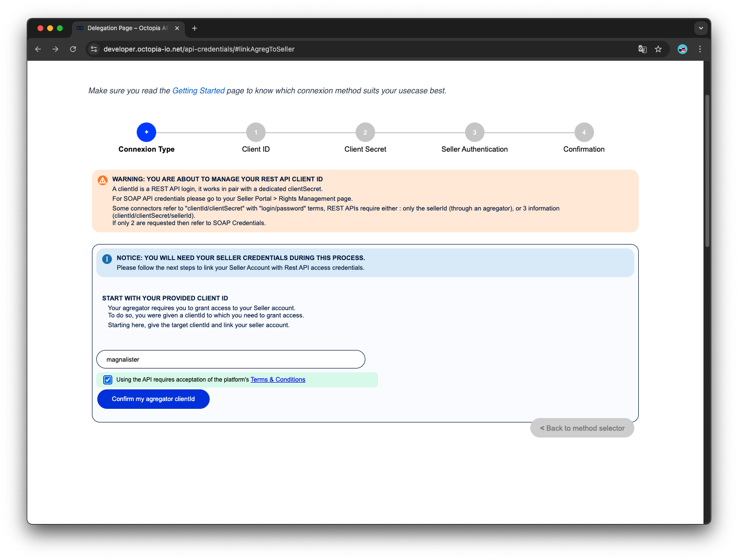Go back to method selector
The height and width of the screenshot is (560, 738).
coord(582,428)
